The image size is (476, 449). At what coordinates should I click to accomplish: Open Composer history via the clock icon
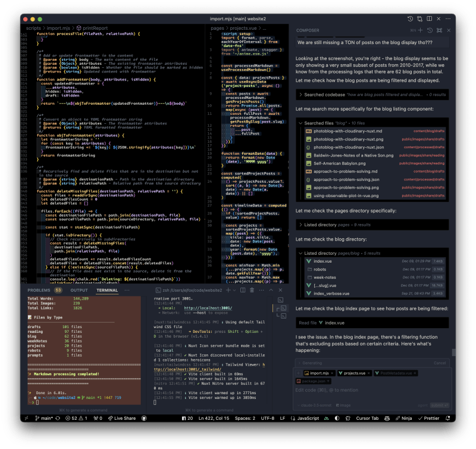[x=430, y=30]
